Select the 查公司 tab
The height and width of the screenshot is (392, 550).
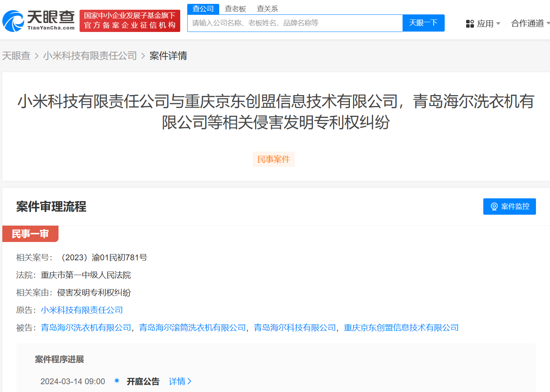coord(203,9)
